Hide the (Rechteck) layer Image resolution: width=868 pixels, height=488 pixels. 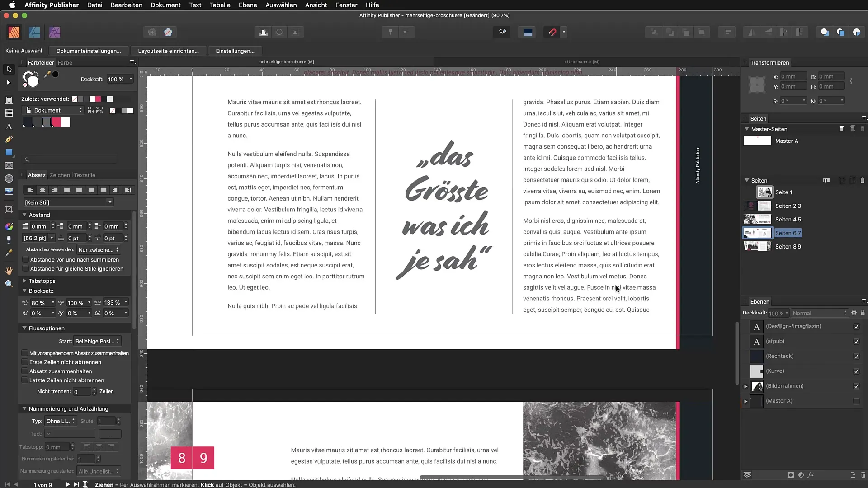(x=856, y=356)
